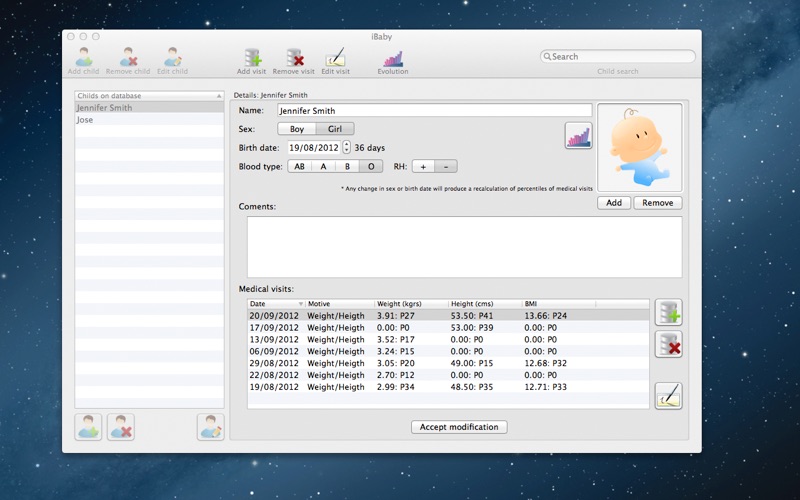Open the Evolution chart from toolbar
This screenshot has width=800, height=500.
click(393, 58)
